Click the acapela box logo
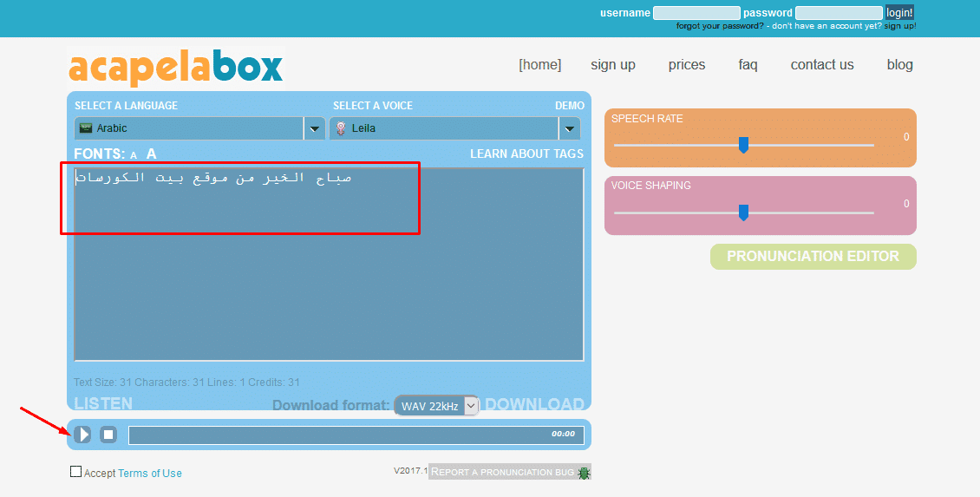The image size is (980, 497). pos(176,67)
